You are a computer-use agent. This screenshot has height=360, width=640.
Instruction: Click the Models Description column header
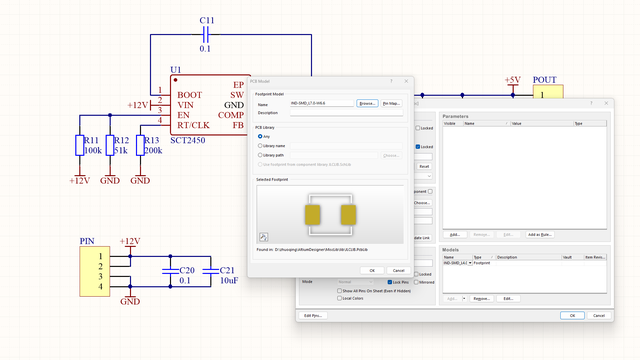pos(528,257)
